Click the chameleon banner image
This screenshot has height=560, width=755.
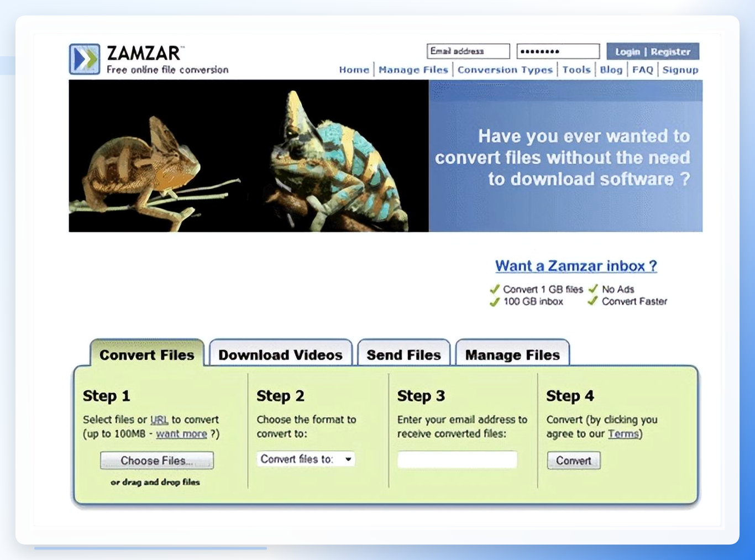tap(249, 156)
